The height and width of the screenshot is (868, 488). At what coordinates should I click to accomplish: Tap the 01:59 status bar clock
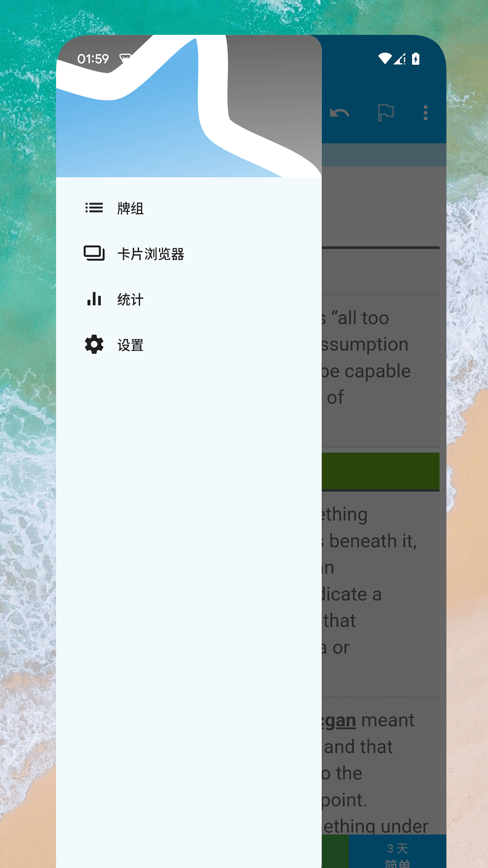93,59
